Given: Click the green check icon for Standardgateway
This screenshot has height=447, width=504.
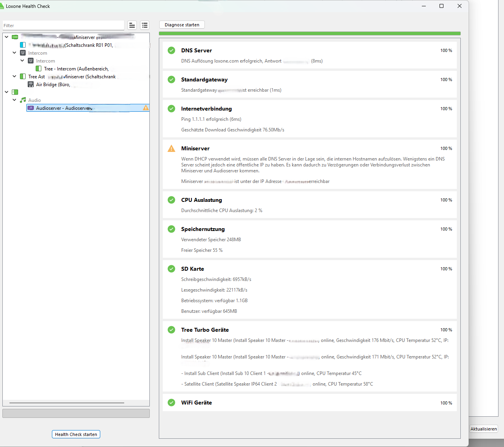Looking at the screenshot, I should pos(171,79).
